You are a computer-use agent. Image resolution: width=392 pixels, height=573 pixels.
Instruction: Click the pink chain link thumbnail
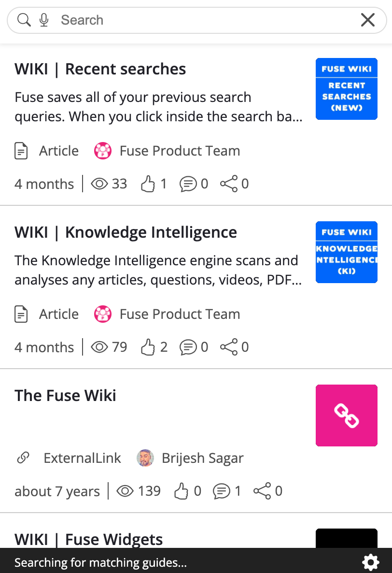pyautogui.click(x=346, y=415)
